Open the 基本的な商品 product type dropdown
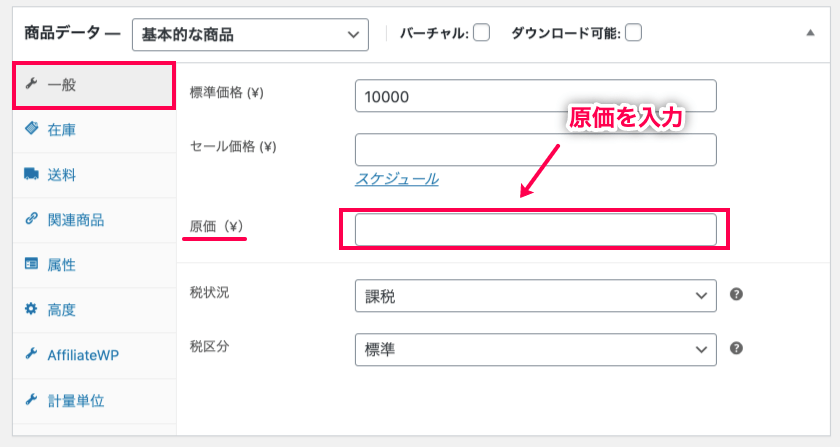 pos(250,35)
